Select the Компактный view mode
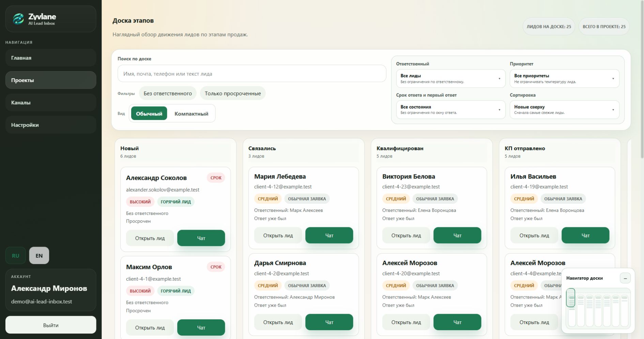Image resolution: width=644 pixels, height=339 pixels. (x=191, y=113)
